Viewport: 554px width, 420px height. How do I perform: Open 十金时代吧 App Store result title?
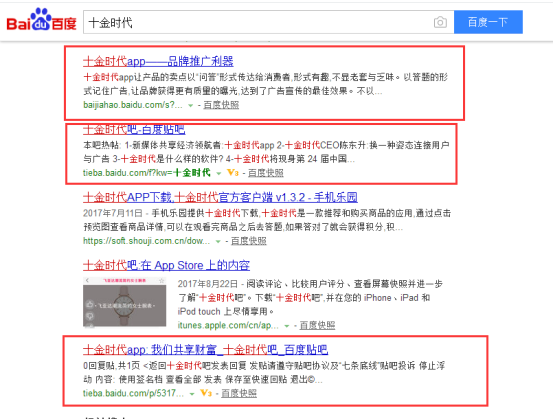point(166,265)
